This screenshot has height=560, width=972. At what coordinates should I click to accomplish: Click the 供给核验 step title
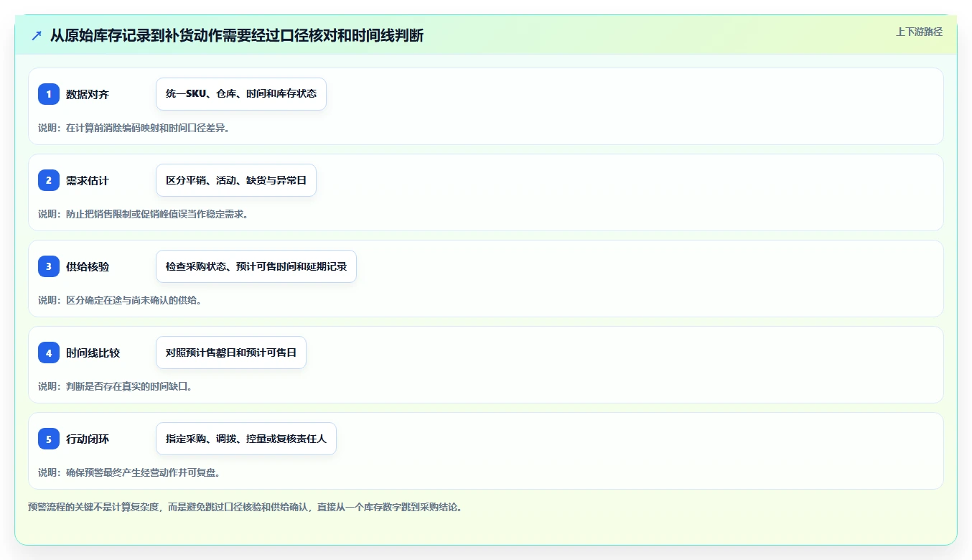(88, 266)
